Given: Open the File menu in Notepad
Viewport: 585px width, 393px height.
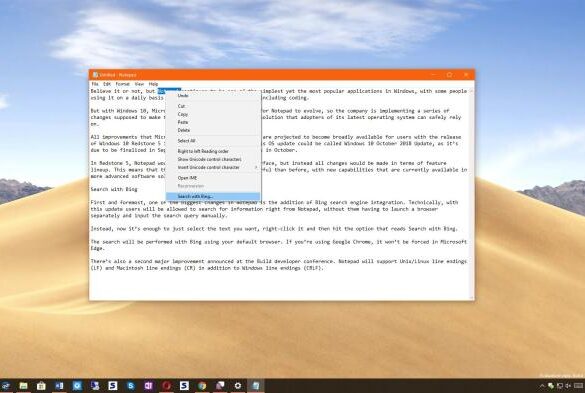Looking at the screenshot, I should (x=95, y=84).
